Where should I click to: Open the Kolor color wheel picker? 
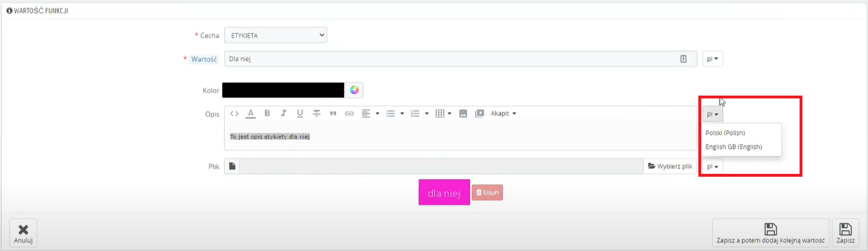coord(354,90)
